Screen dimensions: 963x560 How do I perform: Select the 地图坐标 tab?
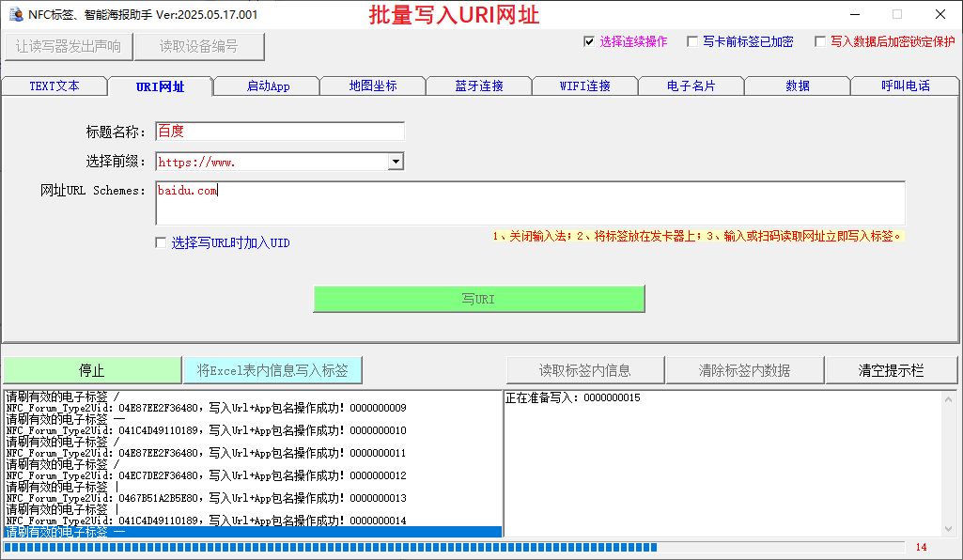[373, 86]
